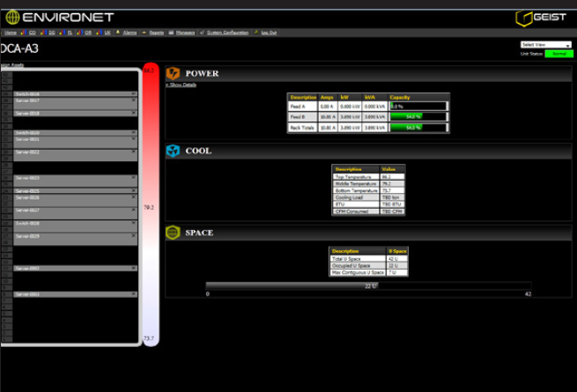Click the Feed B capacity bar

point(418,116)
